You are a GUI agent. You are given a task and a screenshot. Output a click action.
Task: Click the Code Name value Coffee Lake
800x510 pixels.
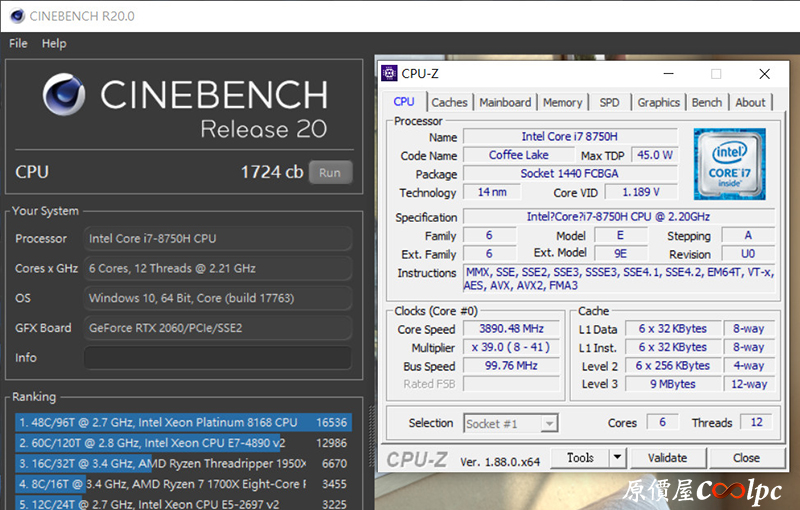click(x=518, y=155)
